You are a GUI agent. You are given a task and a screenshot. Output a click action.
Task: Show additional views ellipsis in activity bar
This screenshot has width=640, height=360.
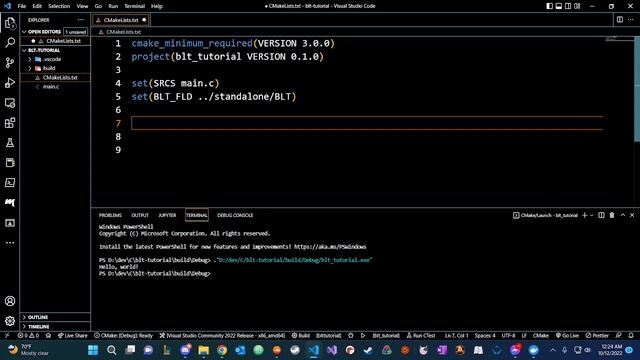(x=10, y=243)
